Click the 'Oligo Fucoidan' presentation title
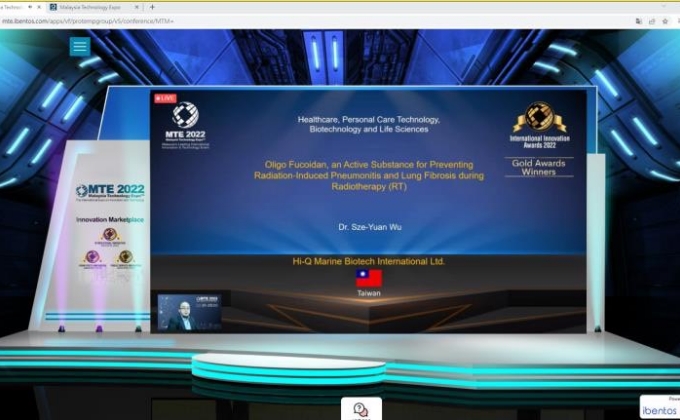This screenshot has width=680, height=420. (369, 176)
